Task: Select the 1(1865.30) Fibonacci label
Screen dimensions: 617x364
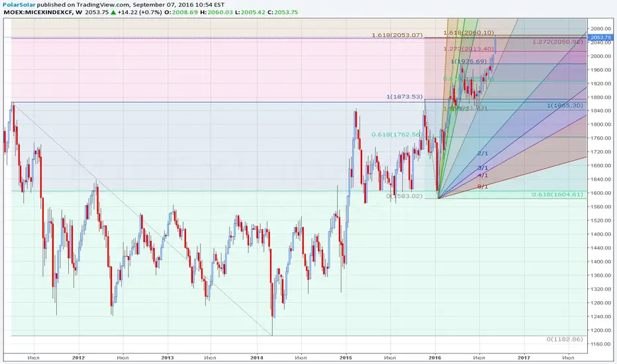Action: pos(565,105)
